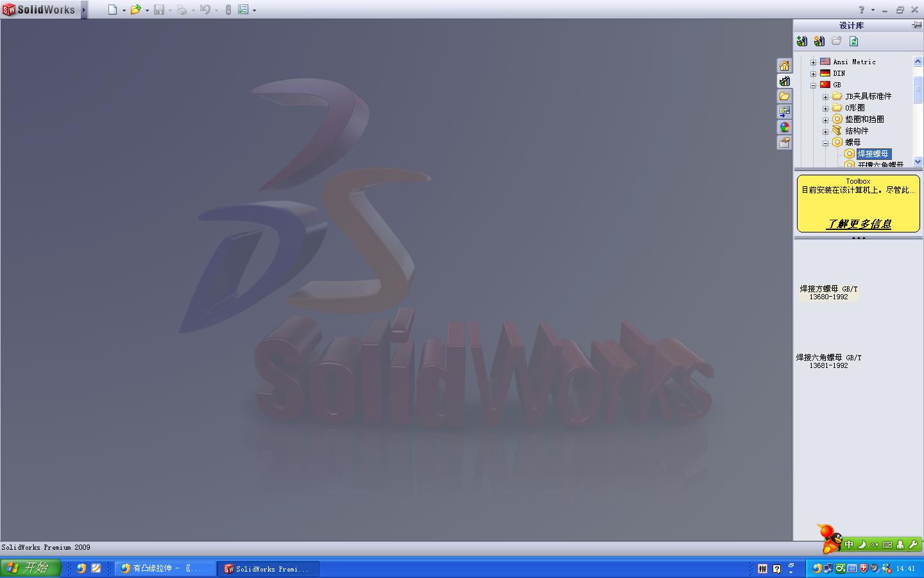The height and width of the screenshot is (578, 924).
Task: Click the 了解更多信息 link
Action: pos(859,224)
